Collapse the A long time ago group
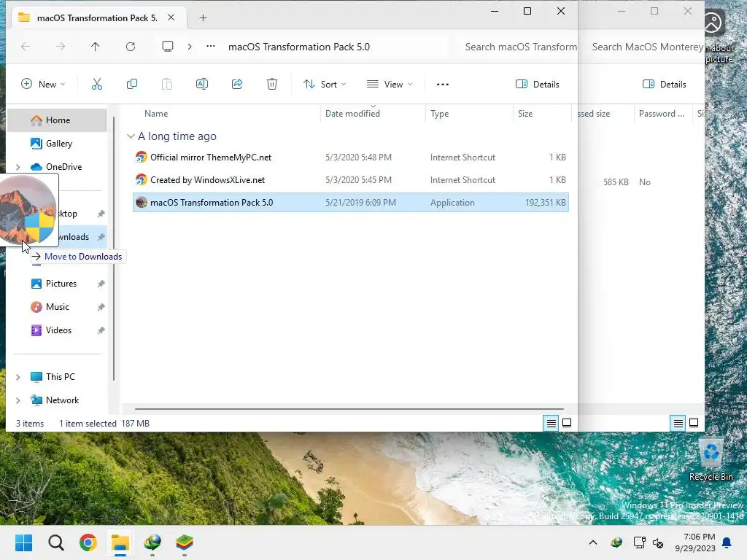747x560 pixels. (x=131, y=136)
